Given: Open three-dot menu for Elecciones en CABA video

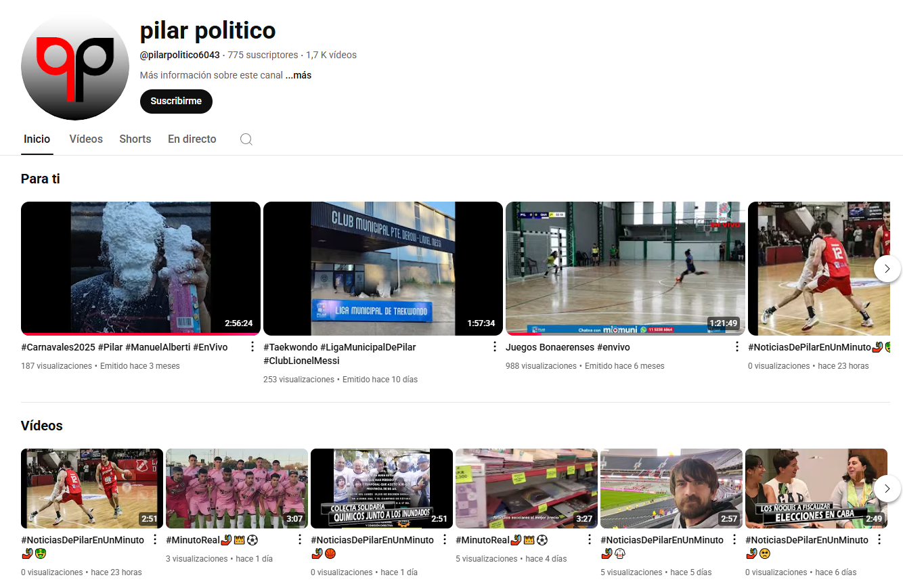Looking at the screenshot, I should [879, 540].
